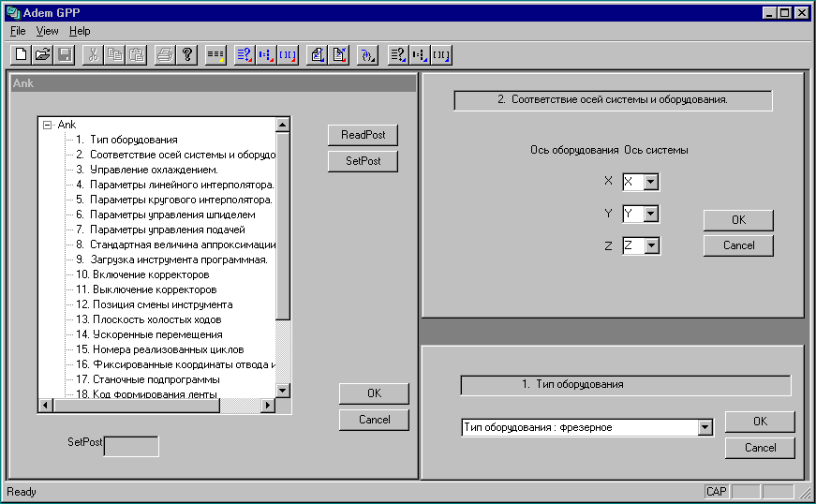This screenshot has height=504, width=816.
Task: Click the black dotted-lines icon with blue corner
Action: tap(420, 54)
